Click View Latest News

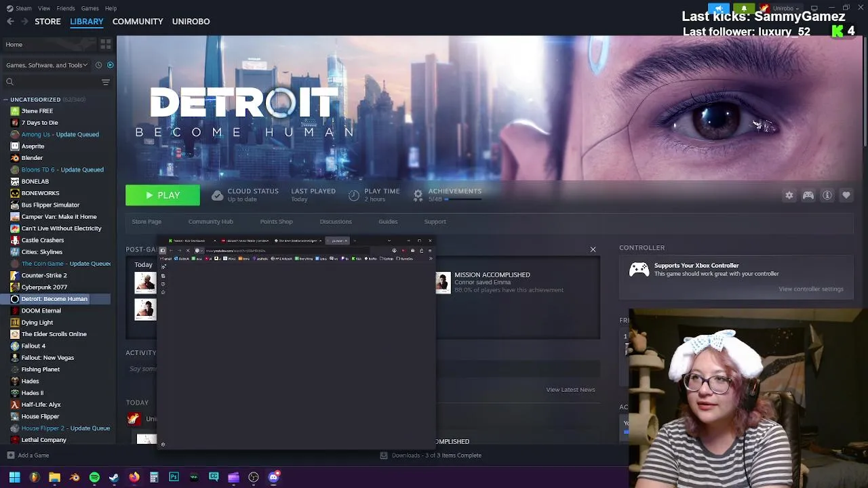point(570,390)
